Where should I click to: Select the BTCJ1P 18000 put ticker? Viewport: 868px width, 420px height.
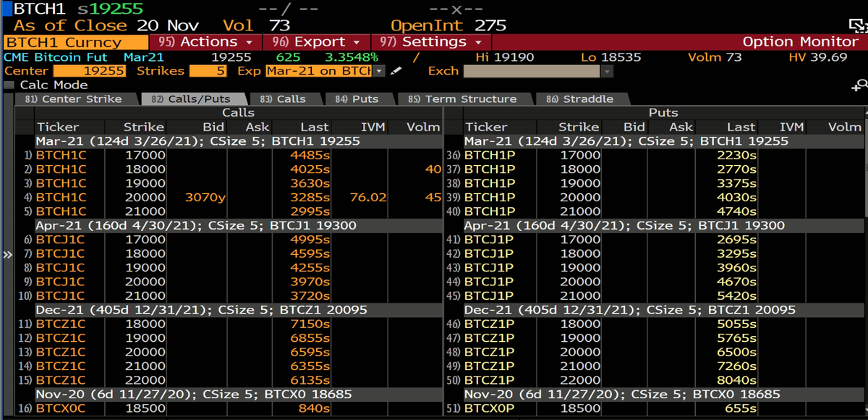point(489,253)
